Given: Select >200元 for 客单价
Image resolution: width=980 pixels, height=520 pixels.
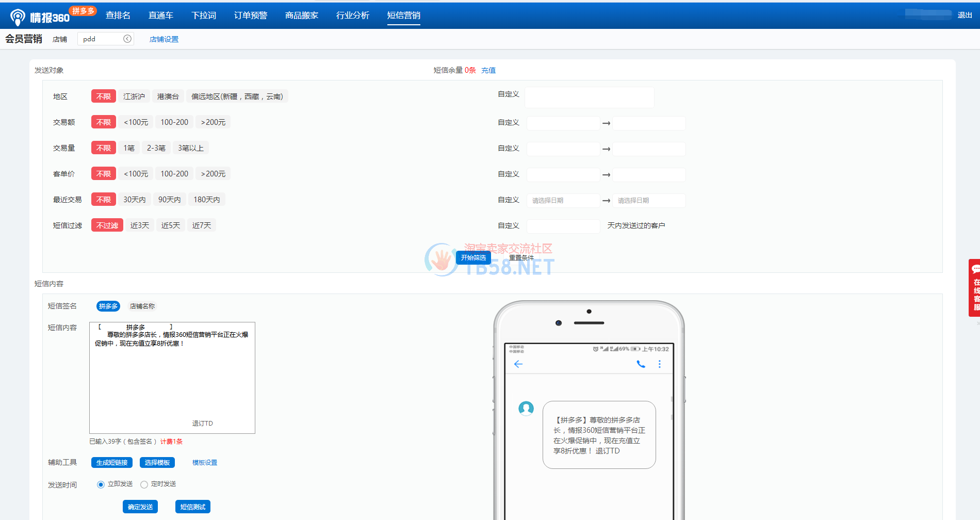Looking at the screenshot, I should (x=213, y=174).
